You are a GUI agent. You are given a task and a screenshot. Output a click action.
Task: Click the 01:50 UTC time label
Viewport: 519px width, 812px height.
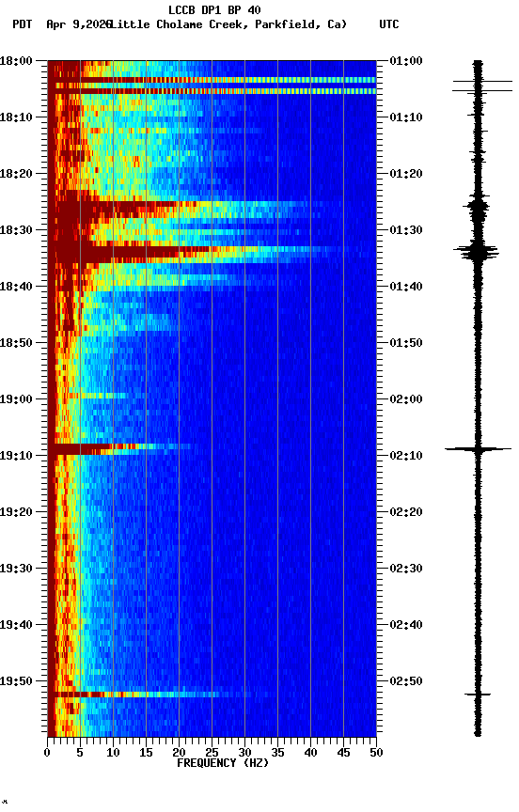coord(406,343)
